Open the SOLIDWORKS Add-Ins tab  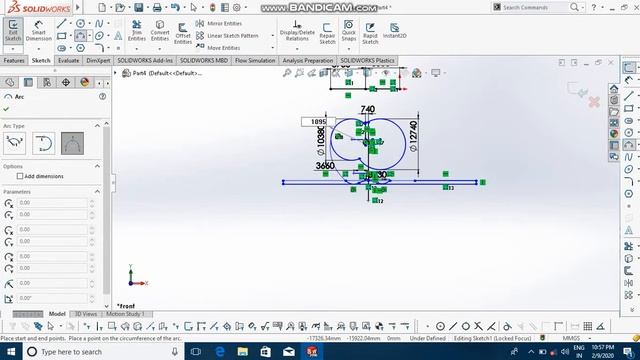tap(145, 60)
